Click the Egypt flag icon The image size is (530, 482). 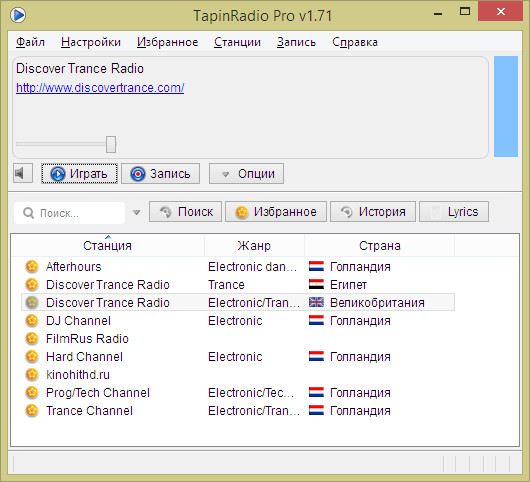pyautogui.click(x=316, y=284)
